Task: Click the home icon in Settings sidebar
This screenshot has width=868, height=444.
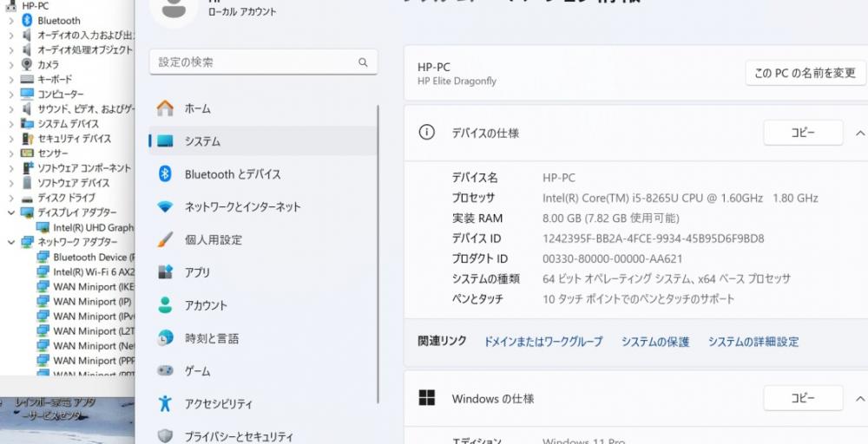Action: [165, 108]
